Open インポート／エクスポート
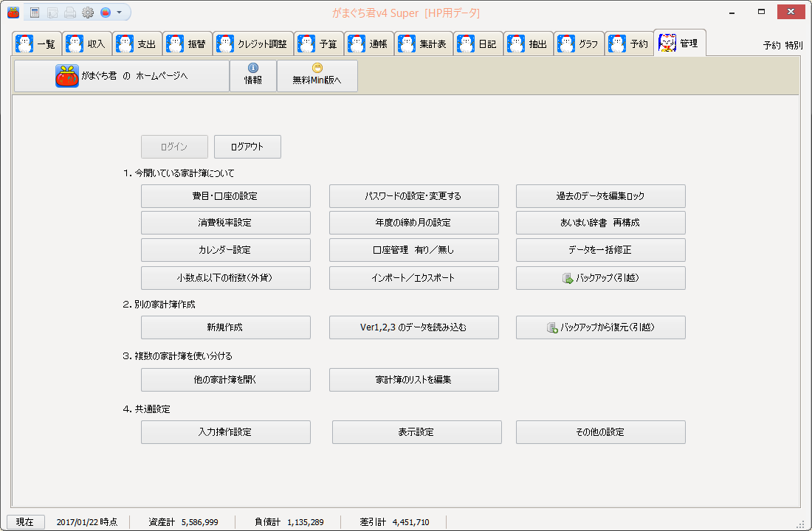This screenshot has height=531, width=812. coord(414,278)
